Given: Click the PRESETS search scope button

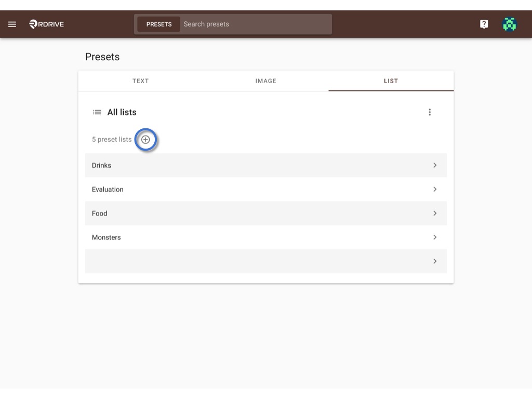Looking at the screenshot, I should [x=159, y=24].
